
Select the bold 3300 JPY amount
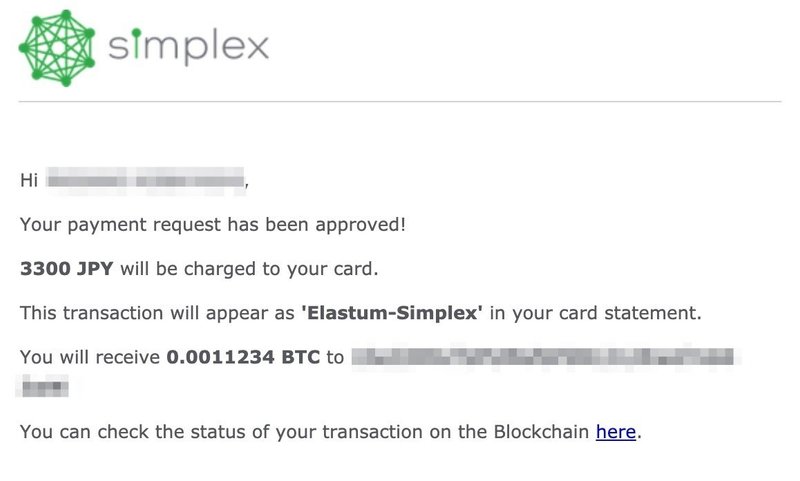tap(66, 269)
